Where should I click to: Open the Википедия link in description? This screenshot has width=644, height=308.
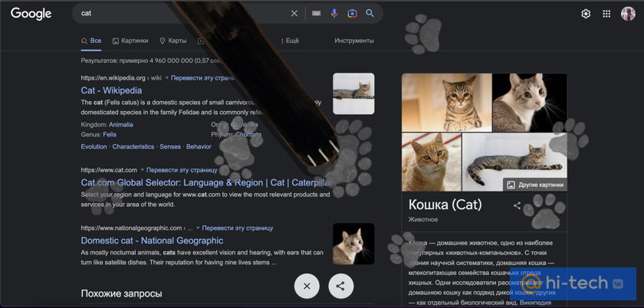point(537,303)
